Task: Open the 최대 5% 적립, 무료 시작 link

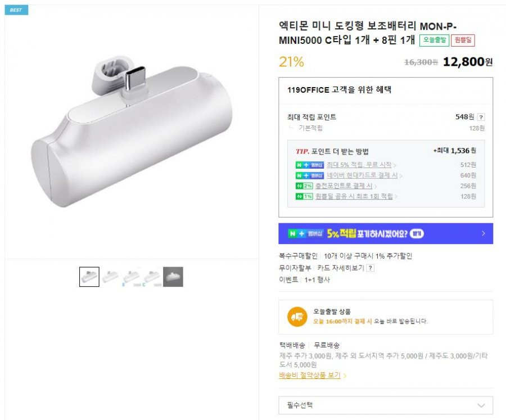Action: tap(359, 165)
